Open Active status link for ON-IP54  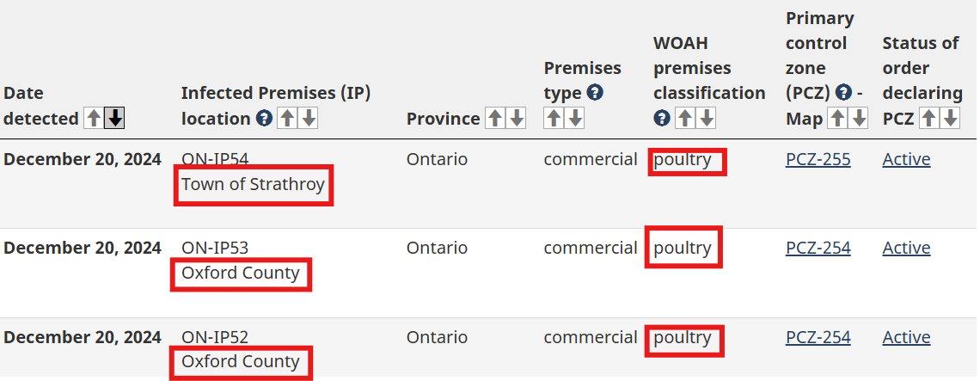coord(906,159)
